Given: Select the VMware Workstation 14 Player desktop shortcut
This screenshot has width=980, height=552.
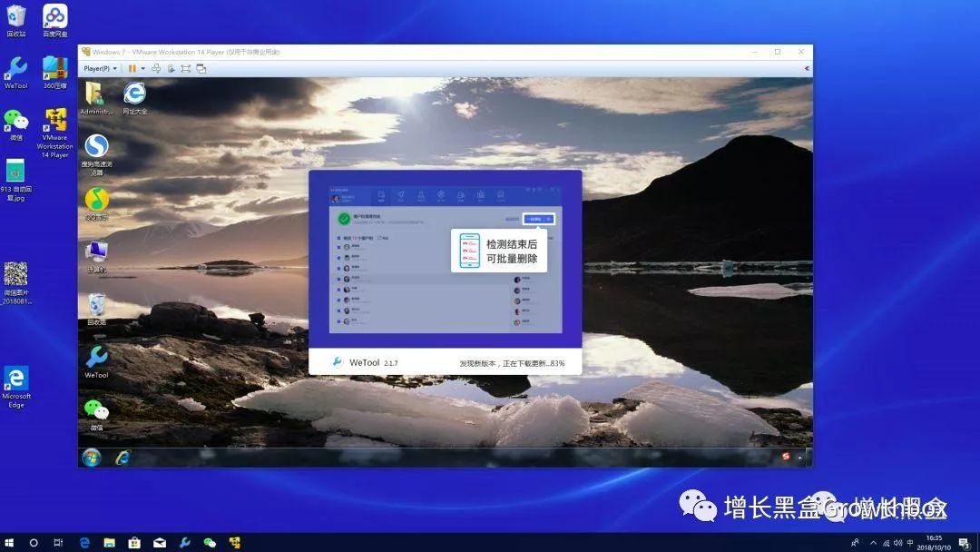Looking at the screenshot, I should click(55, 133).
